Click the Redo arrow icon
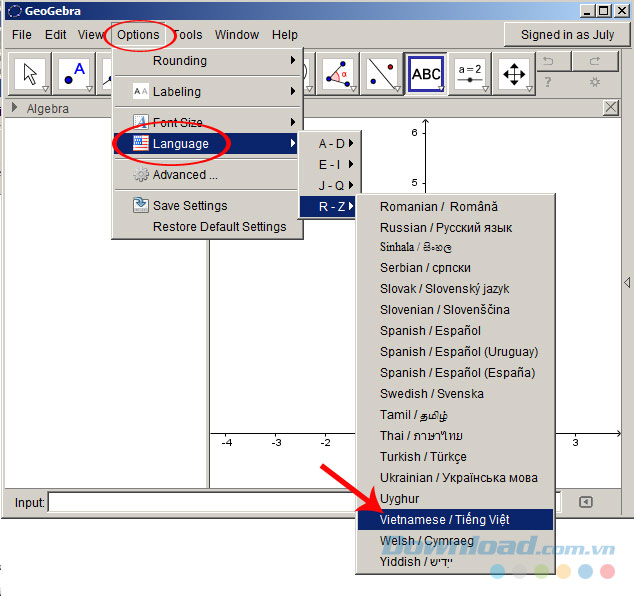The image size is (634, 596). [595, 62]
